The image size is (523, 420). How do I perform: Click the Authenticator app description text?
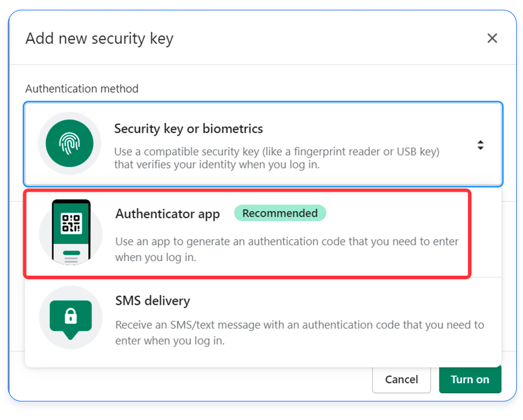point(287,249)
